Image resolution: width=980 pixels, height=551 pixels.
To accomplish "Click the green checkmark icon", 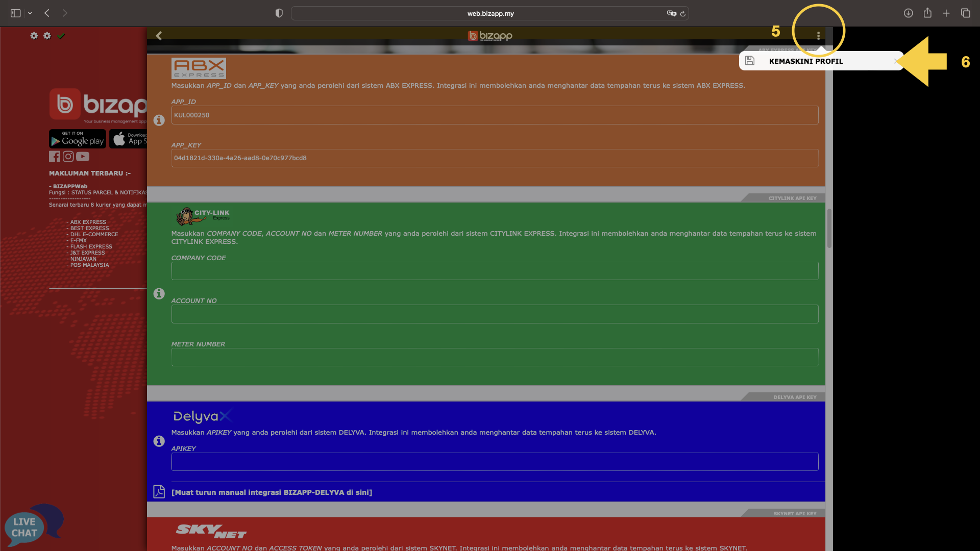I will pyautogui.click(x=61, y=36).
